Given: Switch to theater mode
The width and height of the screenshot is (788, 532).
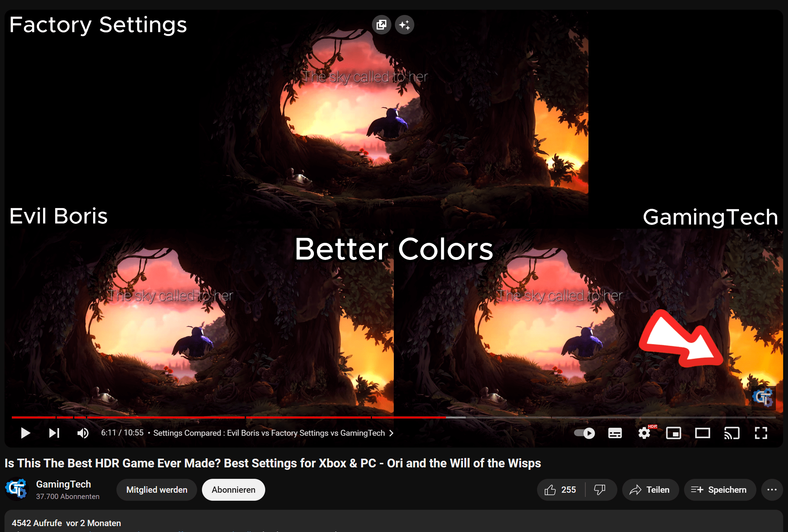Looking at the screenshot, I should pyautogui.click(x=702, y=433).
